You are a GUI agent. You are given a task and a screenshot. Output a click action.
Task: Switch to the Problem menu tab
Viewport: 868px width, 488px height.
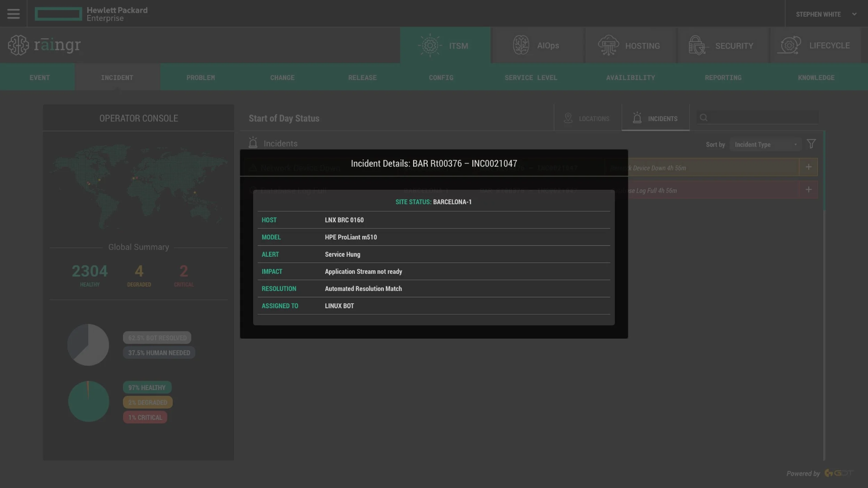pos(200,78)
